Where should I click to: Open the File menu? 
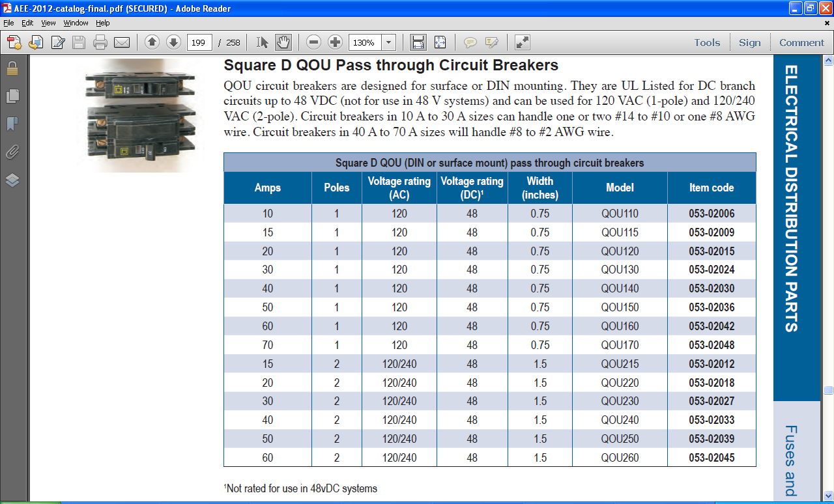(8, 23)
